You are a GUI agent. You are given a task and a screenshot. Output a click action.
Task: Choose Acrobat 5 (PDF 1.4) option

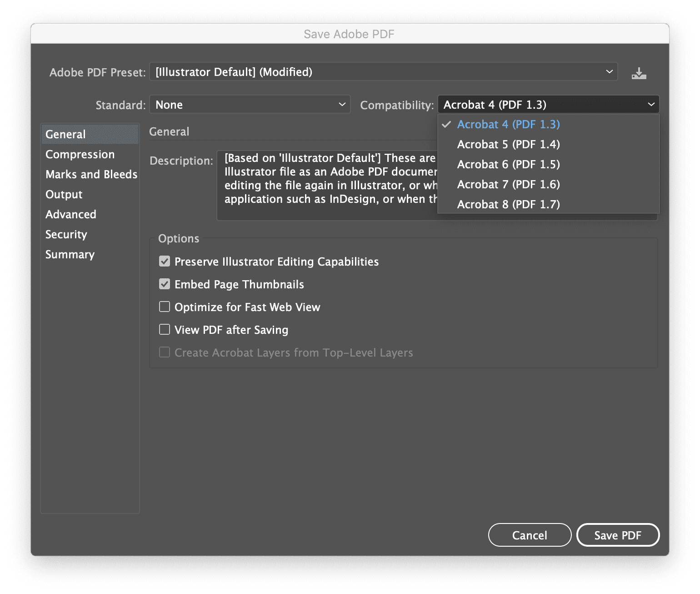point(548,144)
